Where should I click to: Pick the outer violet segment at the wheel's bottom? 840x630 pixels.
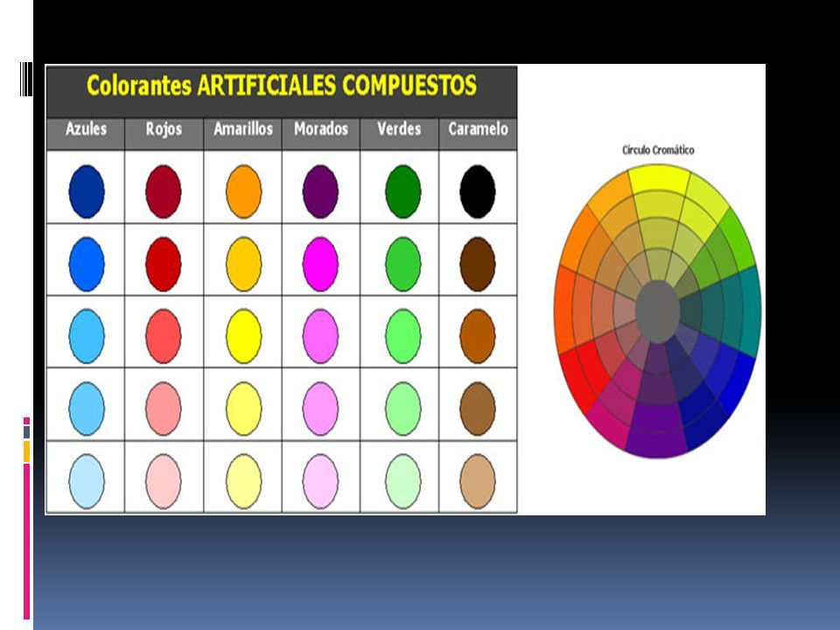[657, 444]
